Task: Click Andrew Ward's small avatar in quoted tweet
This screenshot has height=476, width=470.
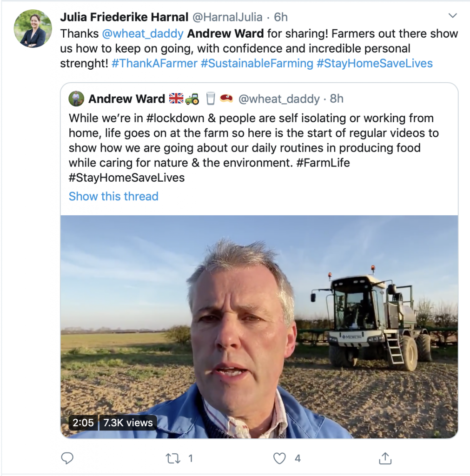Action: pyautogui.click(x=77, y=99)
